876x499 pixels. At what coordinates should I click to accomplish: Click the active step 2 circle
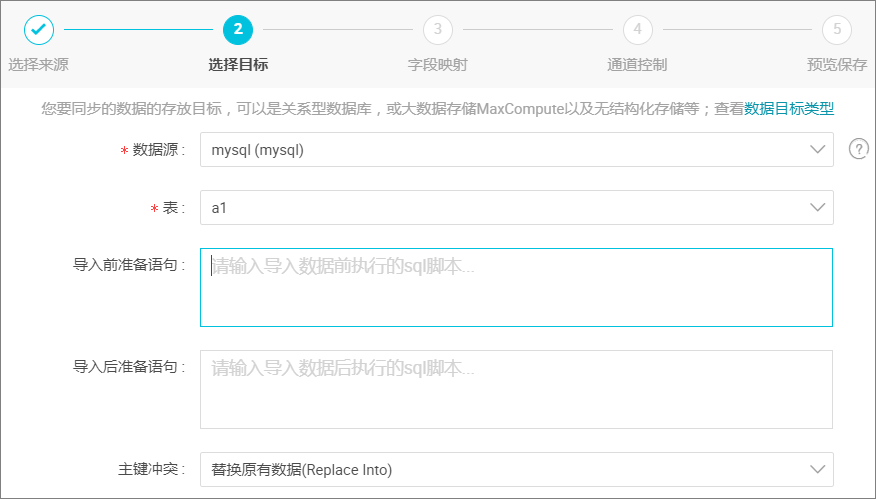coord(238,30)
